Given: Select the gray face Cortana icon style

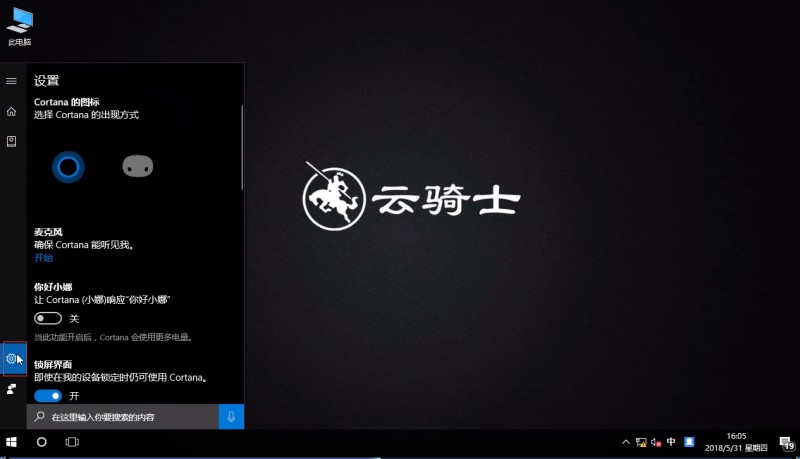Looking at the screenshot, I should pos(138,166).
